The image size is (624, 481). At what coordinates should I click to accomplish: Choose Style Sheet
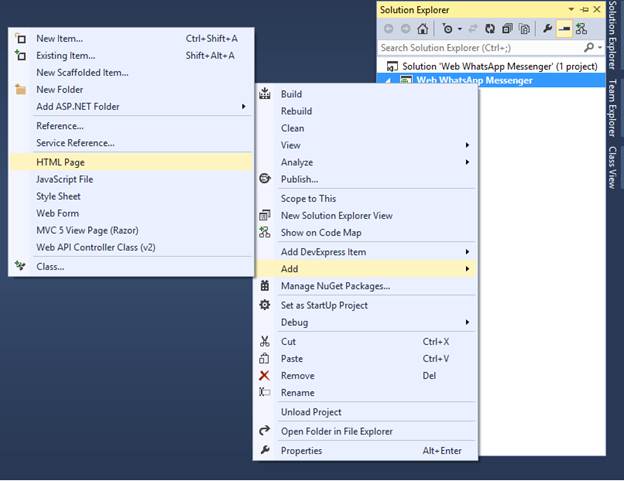(x=131, y=197)
